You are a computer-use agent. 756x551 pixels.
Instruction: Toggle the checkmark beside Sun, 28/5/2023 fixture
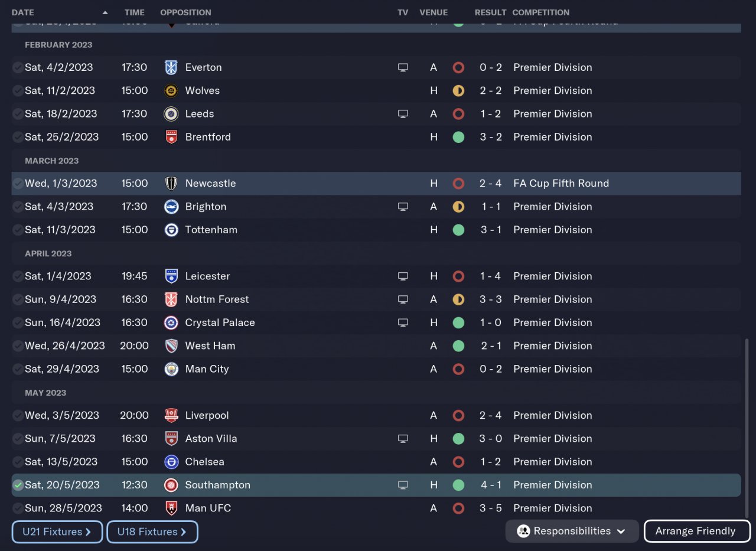(18, 508)
